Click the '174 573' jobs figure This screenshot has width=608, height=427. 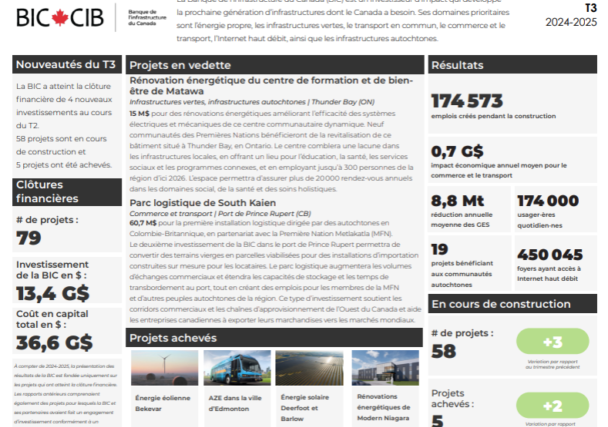467,101
